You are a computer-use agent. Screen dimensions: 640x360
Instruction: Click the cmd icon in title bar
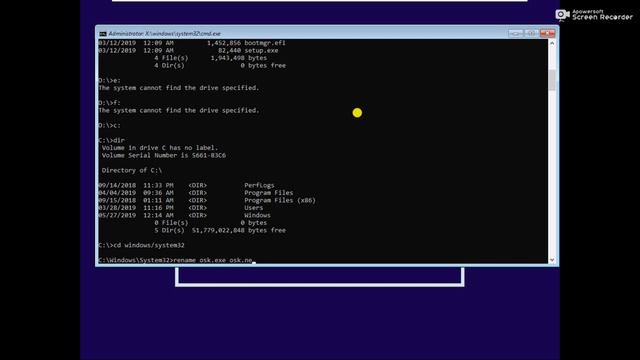(103, 34)
